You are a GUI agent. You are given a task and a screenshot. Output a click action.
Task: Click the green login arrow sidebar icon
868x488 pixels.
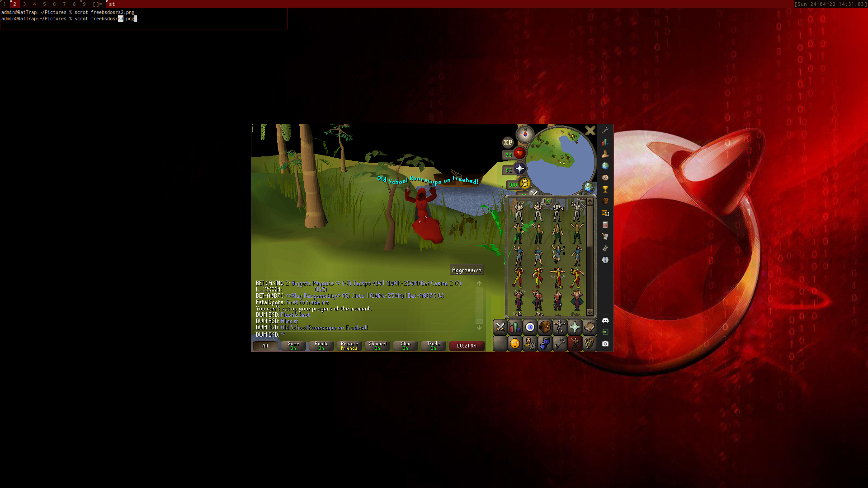click(605, 332)
